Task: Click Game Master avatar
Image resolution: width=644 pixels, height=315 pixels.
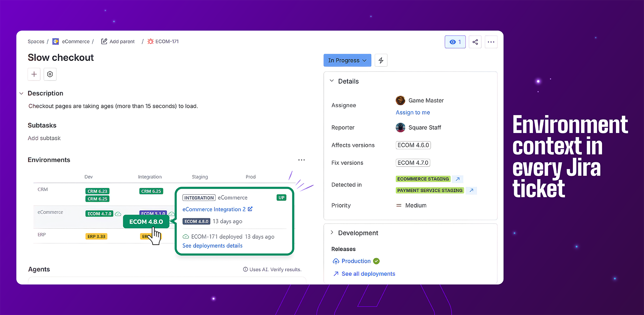Action: (x=400, y=100)
